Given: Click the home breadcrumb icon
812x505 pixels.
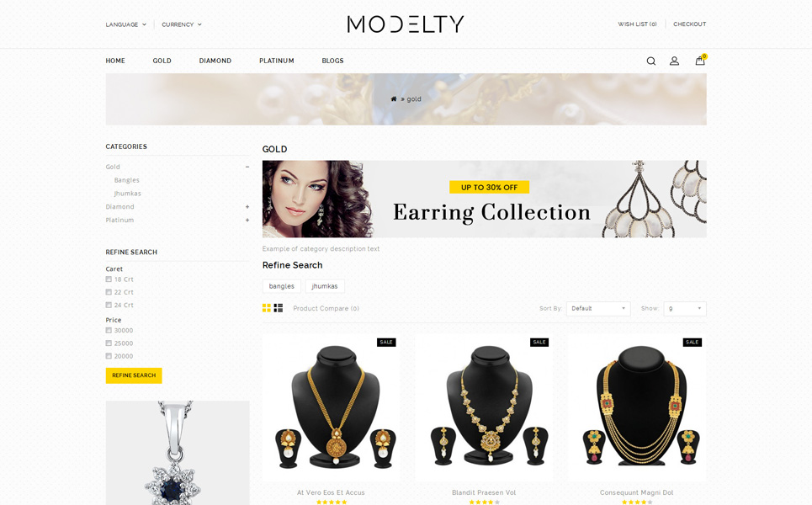Looking at the screenshot, I should click(394, 99).
